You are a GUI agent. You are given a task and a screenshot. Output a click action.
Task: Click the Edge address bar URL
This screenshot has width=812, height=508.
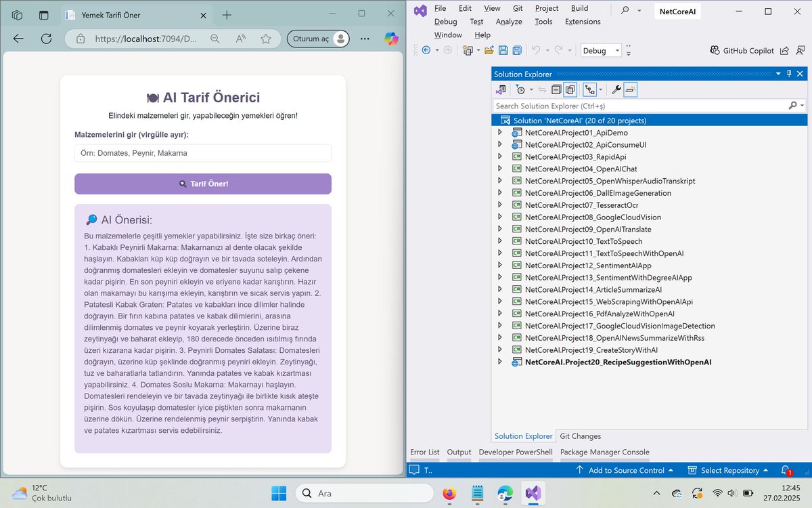146,39
